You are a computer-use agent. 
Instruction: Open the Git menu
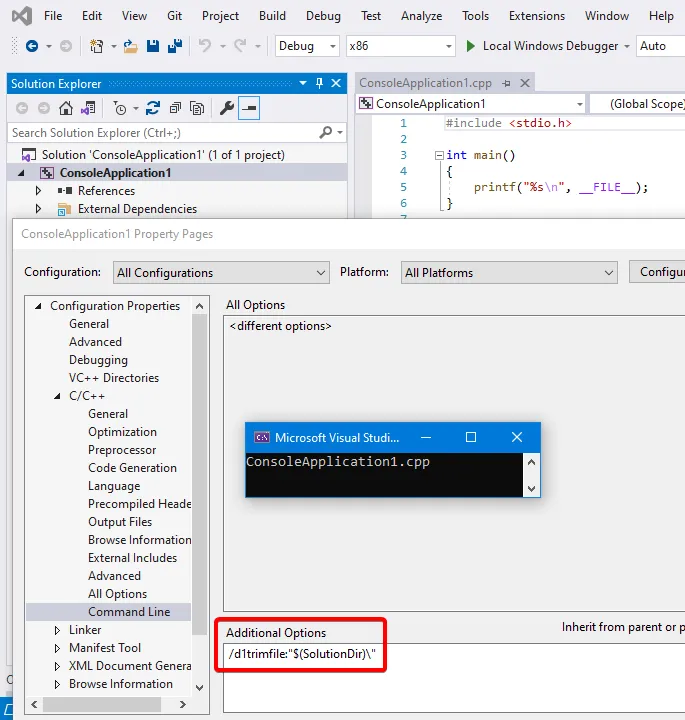pos(174,16)
